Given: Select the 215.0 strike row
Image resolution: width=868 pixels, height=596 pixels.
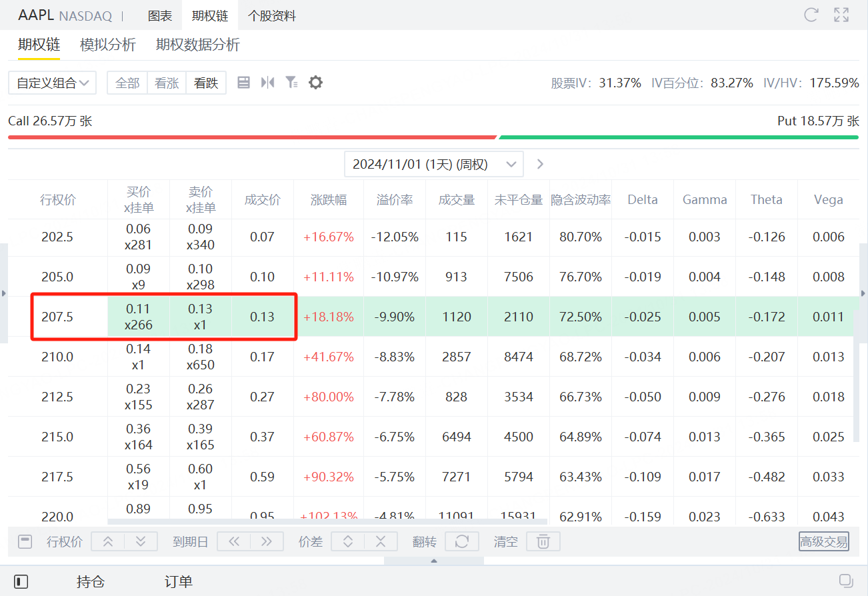Looking at the screenshot, I should coord(433,437).
